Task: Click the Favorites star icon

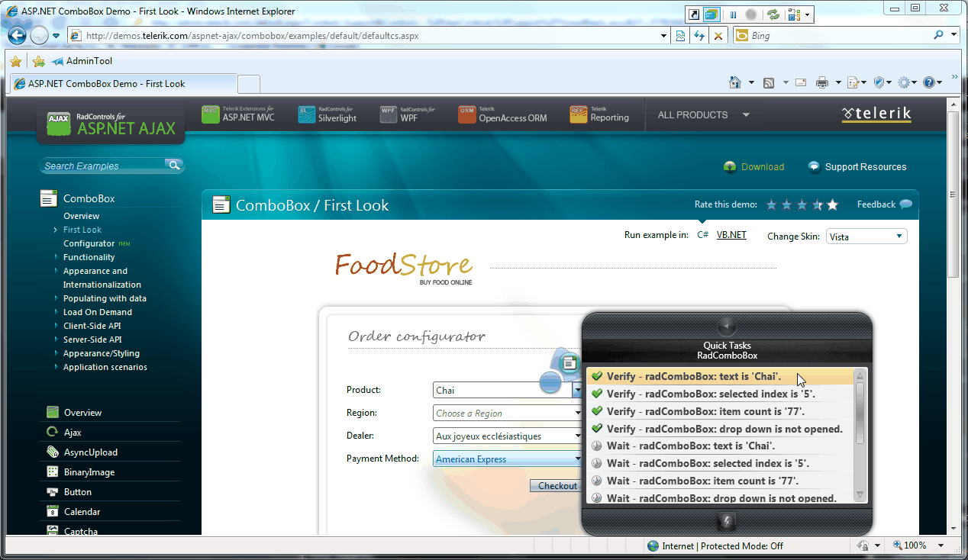Action: click(x=15, y=61)
